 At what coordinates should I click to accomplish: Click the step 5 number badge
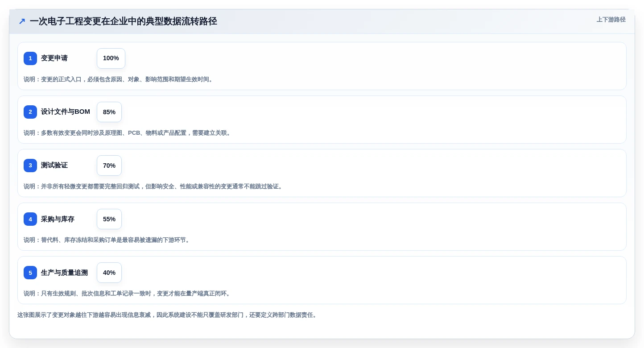[x=30, y=273]
